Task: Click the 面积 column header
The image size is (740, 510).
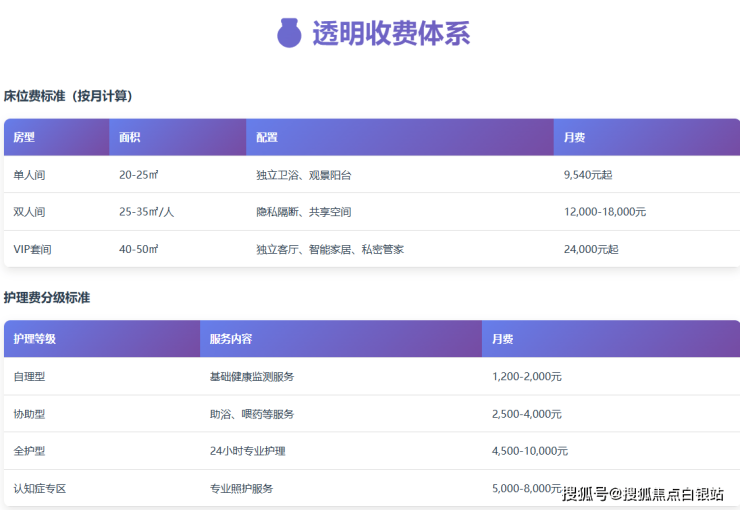Action: [x=129, y=137]
